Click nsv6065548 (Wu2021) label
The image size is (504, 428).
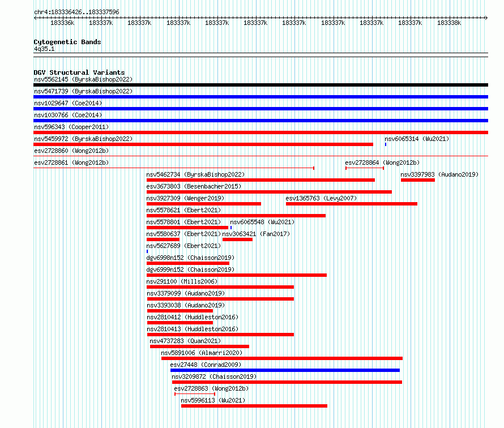point(262,222)
